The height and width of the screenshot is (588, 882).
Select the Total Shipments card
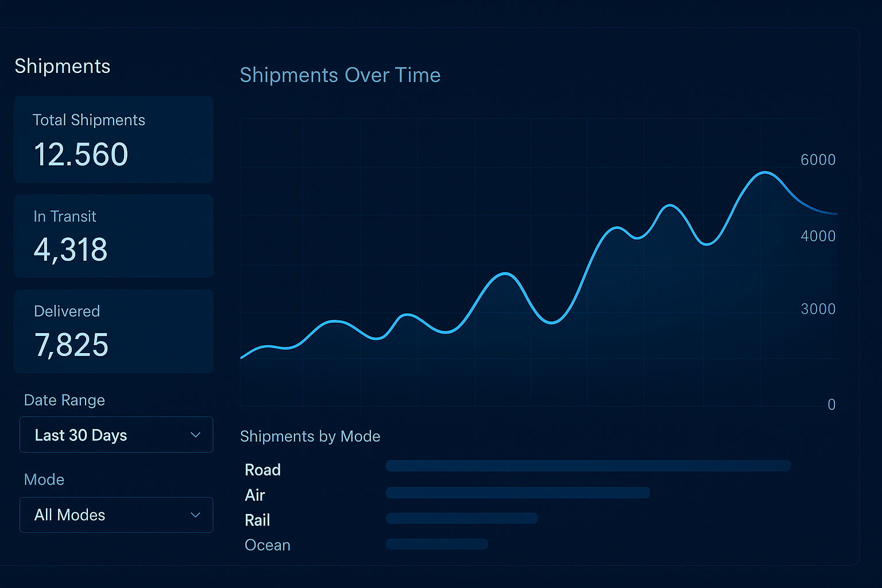pos(114,140)
